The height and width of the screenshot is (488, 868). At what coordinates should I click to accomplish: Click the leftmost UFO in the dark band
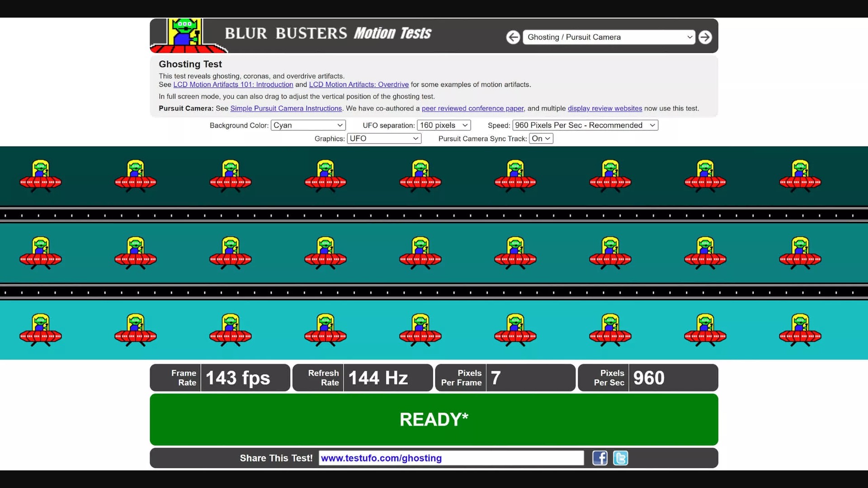click(x=41, y=176)
